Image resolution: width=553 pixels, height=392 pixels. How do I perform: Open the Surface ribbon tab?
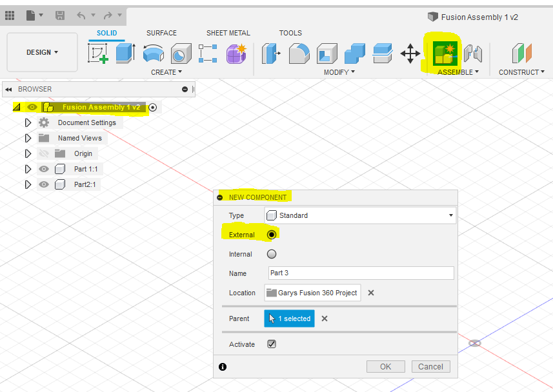[161, 33]
